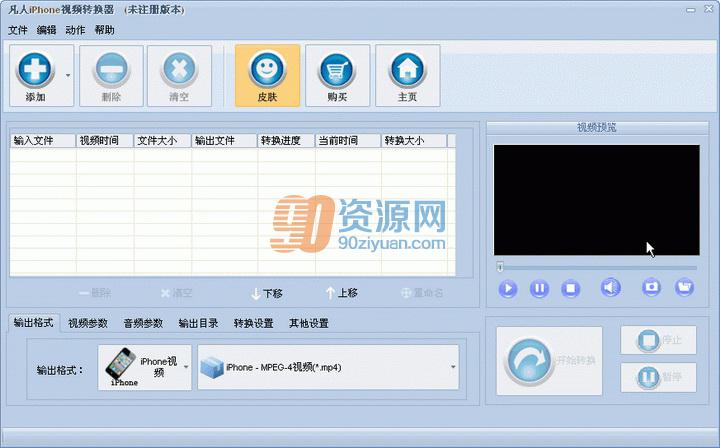Switch to the 视频参数 tab
The height and width of the screenshot is (448, 720).
(x=88, y=323)
